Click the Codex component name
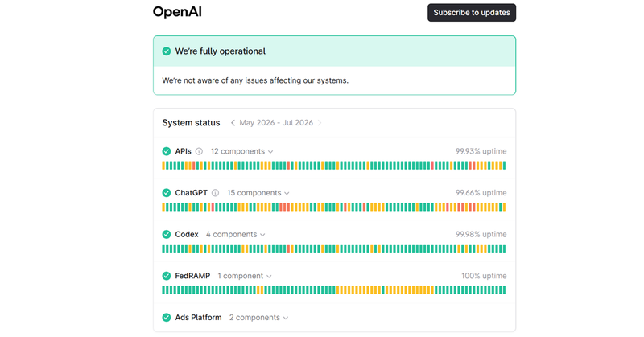This screenshot has width=644, height=337. point(187,234)
